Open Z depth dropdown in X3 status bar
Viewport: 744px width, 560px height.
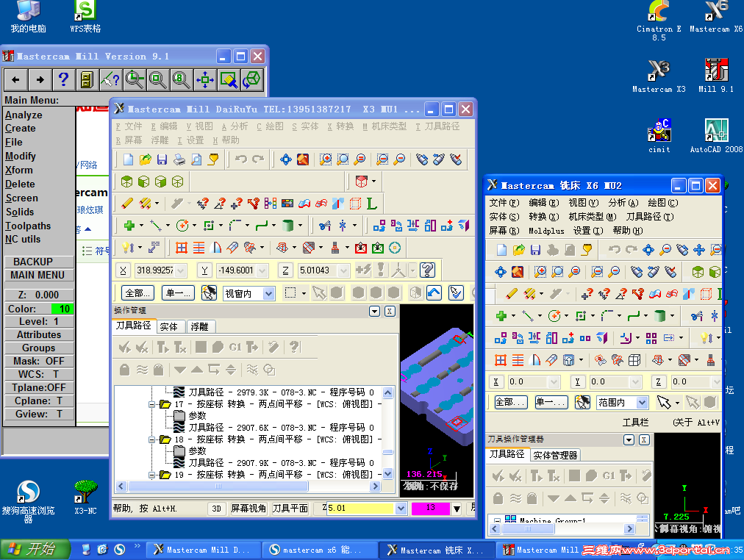pyautogui.click(x=401, y=509)
